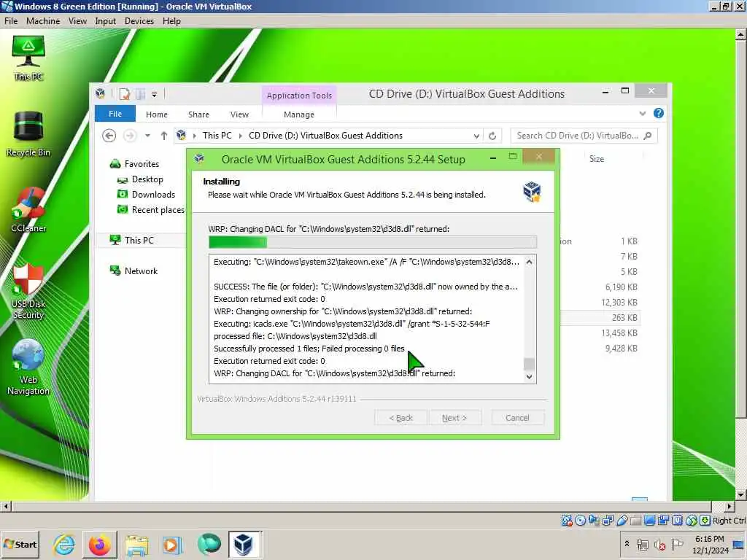Image resolution: width=747 pixels, height=560 pixels.
Task: Click the mouse integration status icon
Action: tap(692, 521)
